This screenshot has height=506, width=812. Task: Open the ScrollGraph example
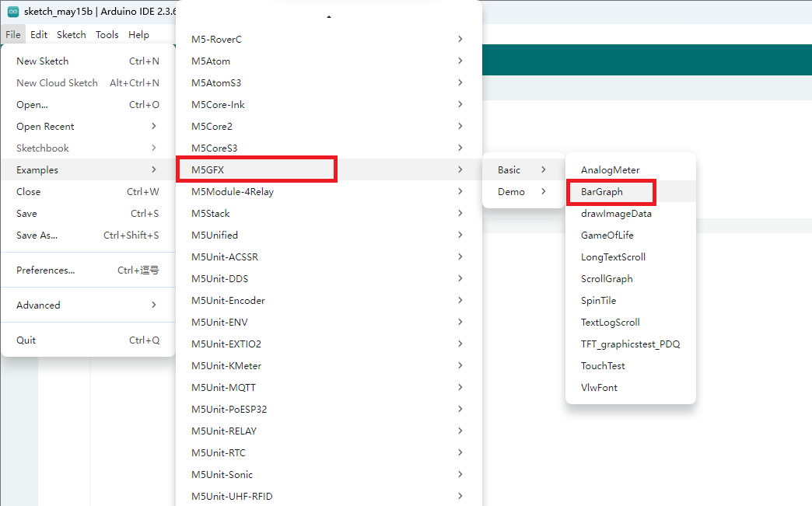631,278
